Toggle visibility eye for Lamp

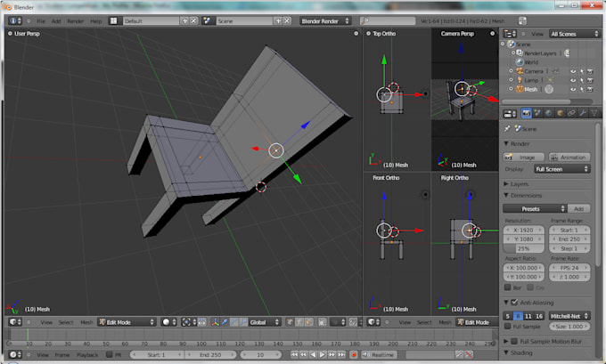click(573, 80)
